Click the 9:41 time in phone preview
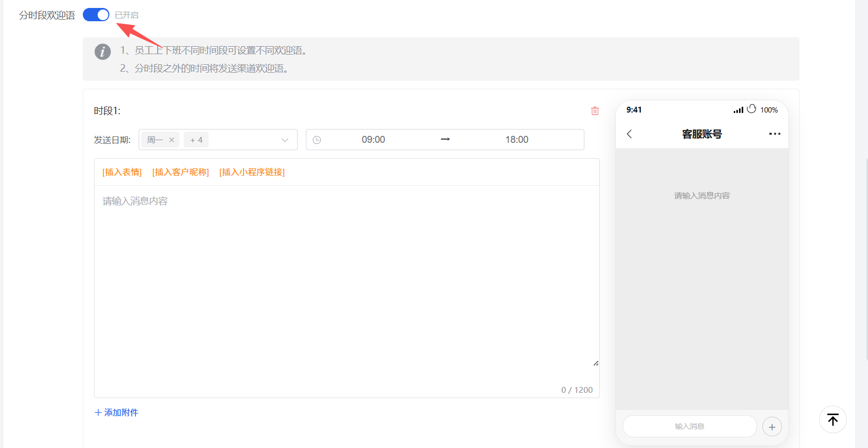This screenshot has height=448, width=868. 634,110
